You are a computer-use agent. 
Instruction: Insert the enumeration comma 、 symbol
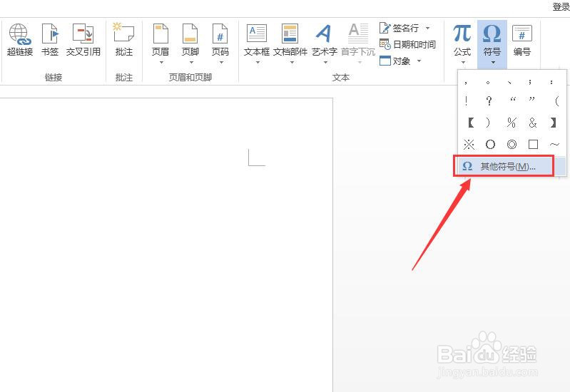(509, 83)
